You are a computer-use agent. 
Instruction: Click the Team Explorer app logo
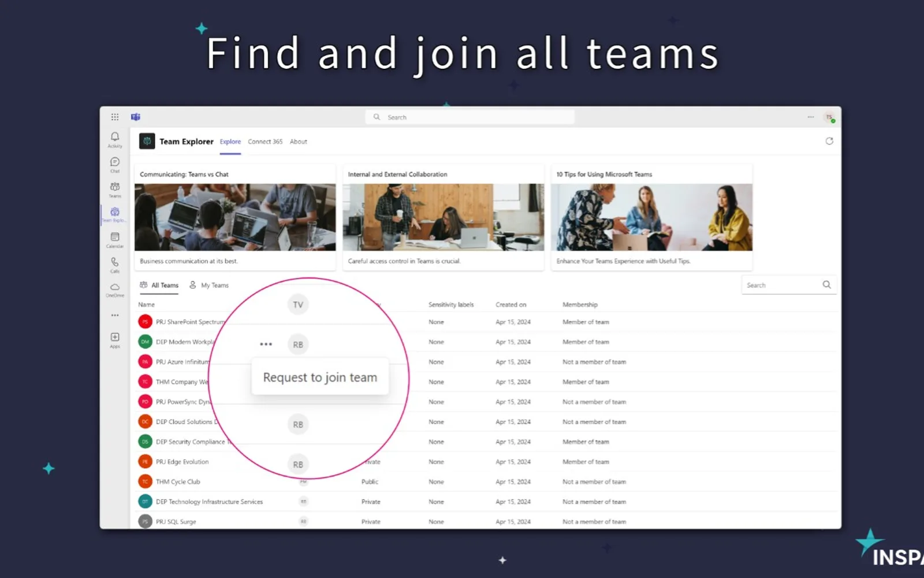point(147,141)
